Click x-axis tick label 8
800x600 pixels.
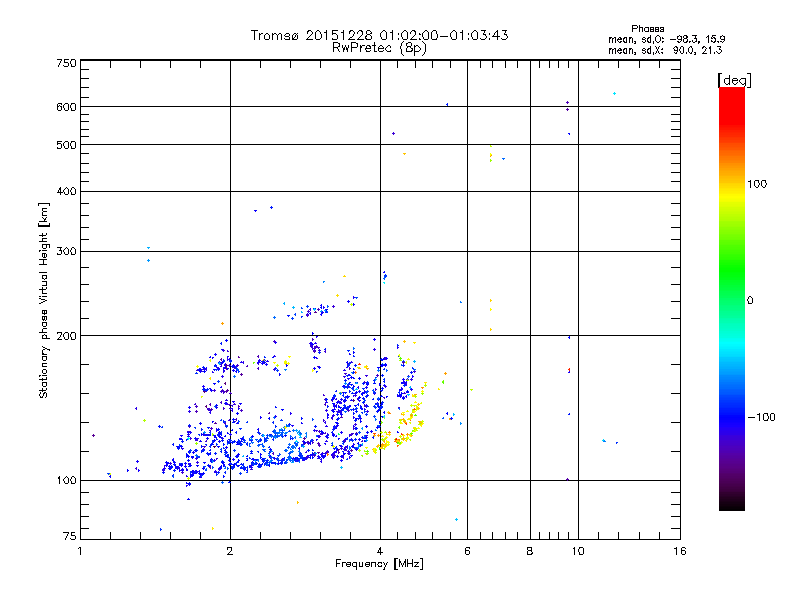[530, 551]
